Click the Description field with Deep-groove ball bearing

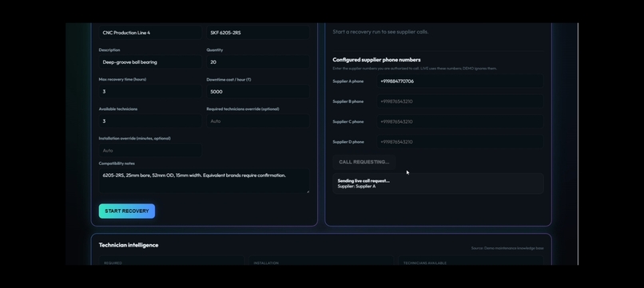tap(150, 62)
